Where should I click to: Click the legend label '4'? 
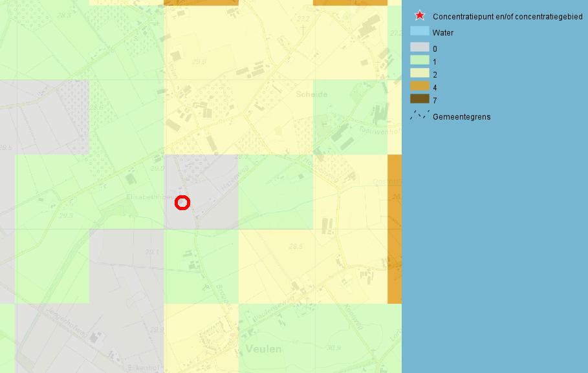[435, 88]
